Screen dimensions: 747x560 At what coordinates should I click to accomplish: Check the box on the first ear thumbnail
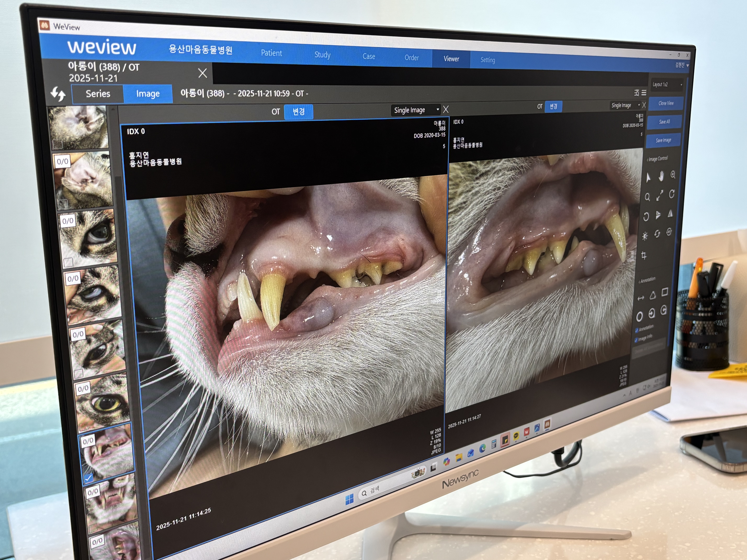(x=58, y=144)
